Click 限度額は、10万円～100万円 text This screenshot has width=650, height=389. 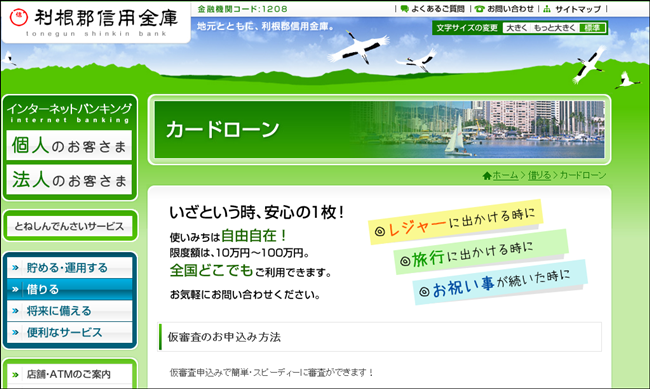point(239,253)
